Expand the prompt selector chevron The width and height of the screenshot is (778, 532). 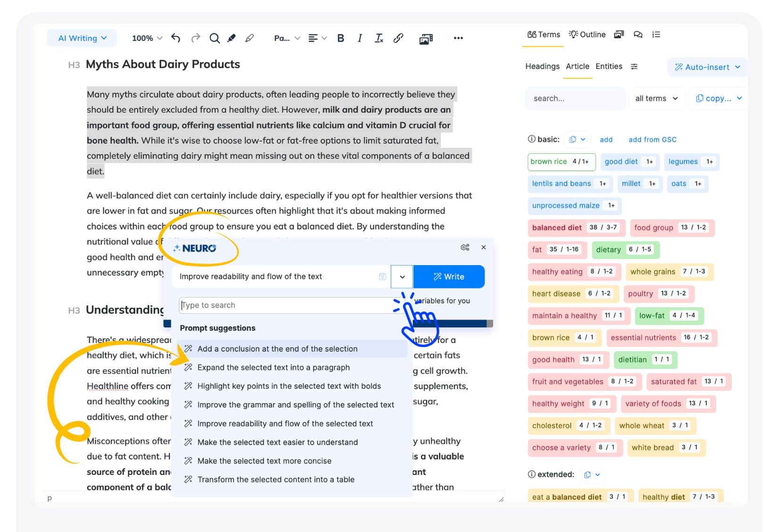tap(402, 277)
